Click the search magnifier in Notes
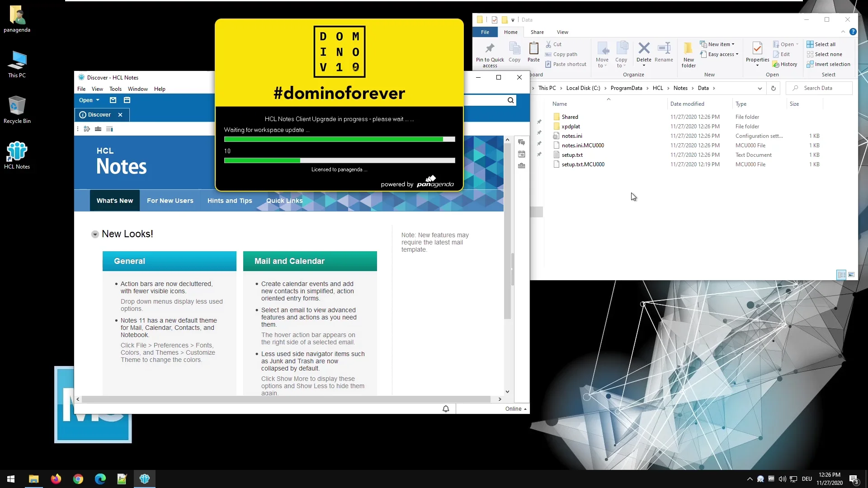 click(510, 100)
